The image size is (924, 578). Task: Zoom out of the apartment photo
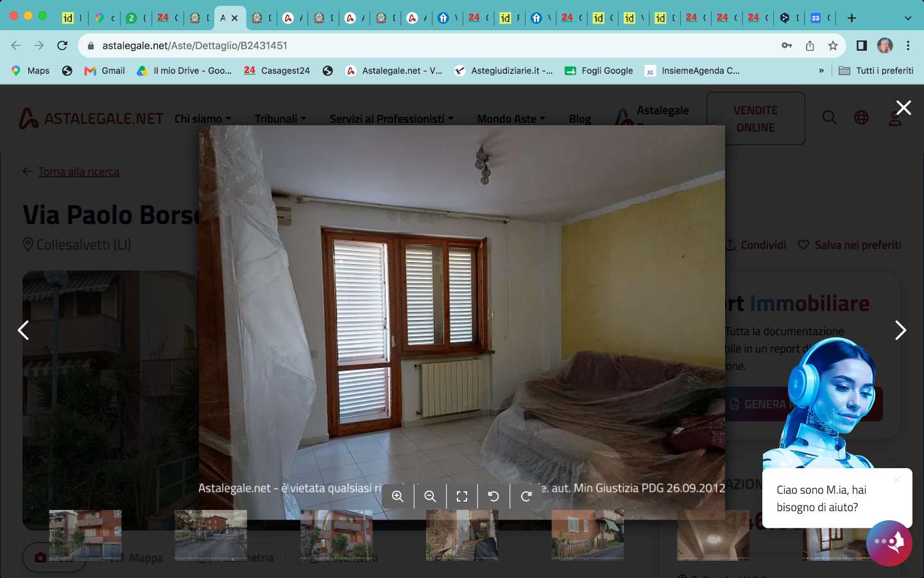(x=430, y=496)
